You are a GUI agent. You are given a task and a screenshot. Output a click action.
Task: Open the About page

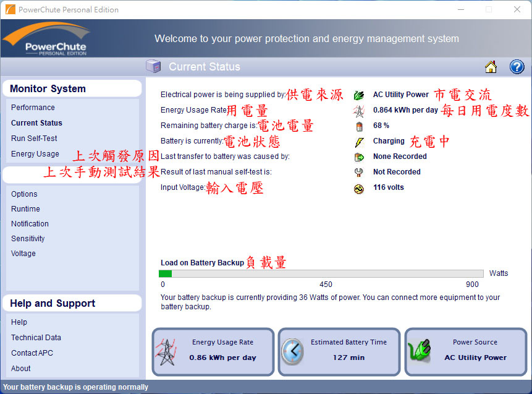tap(20, 369)
